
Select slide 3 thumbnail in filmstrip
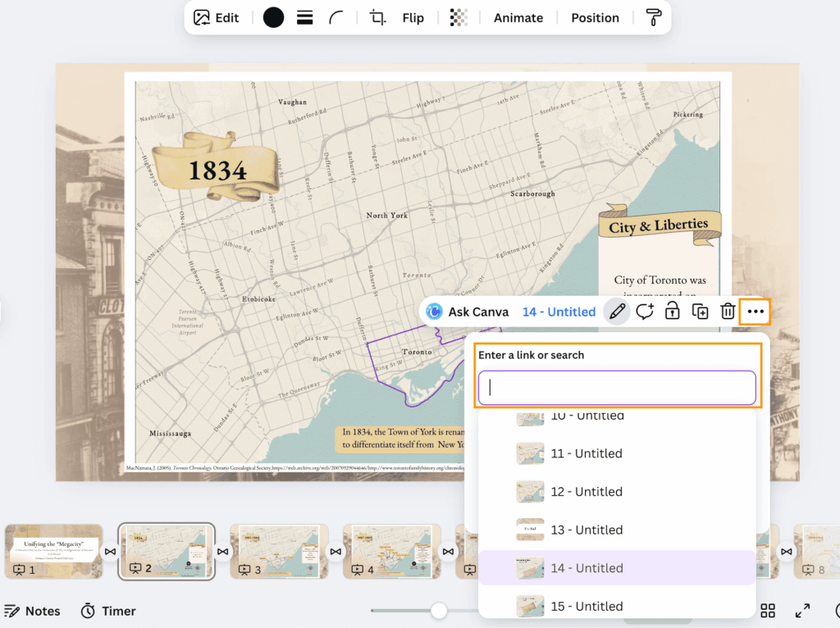279,545
